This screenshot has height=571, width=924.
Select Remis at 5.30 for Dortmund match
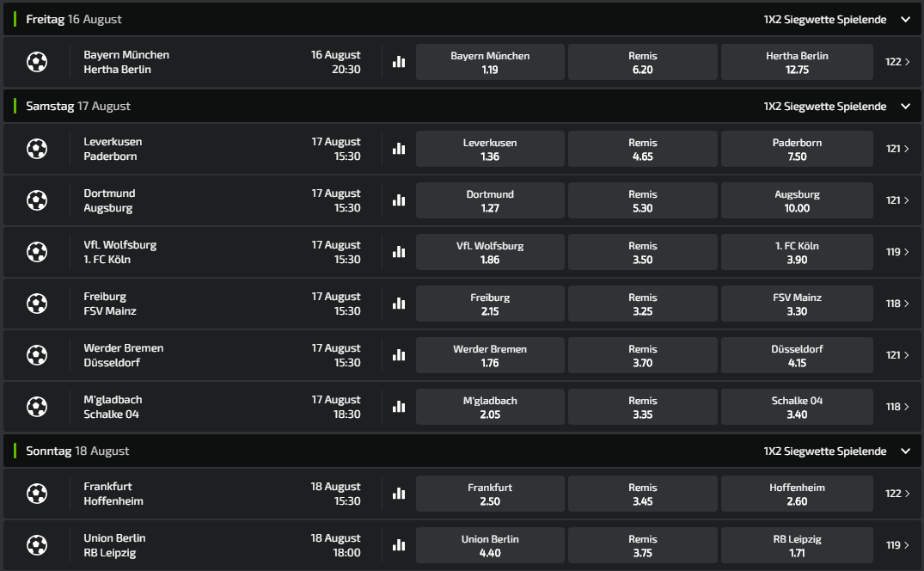pyautogui.click(x=643, y=200)
